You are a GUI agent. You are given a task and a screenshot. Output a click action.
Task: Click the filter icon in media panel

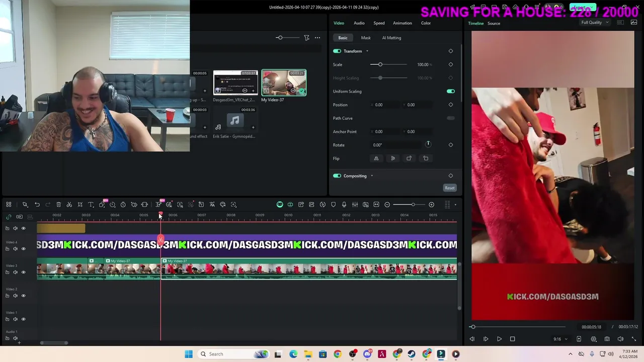click(x=306, y=38)
